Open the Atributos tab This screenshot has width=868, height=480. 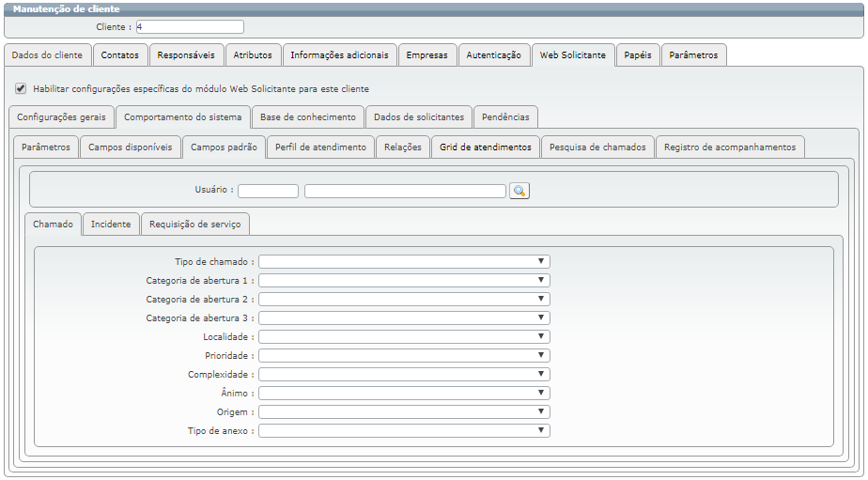[x=253, y=55]
